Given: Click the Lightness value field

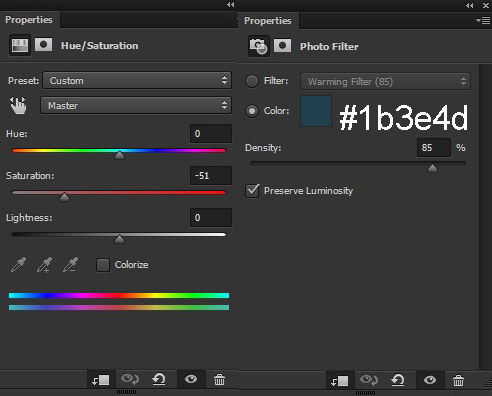Looking at the screenshot, I should (x=211, y=218).
